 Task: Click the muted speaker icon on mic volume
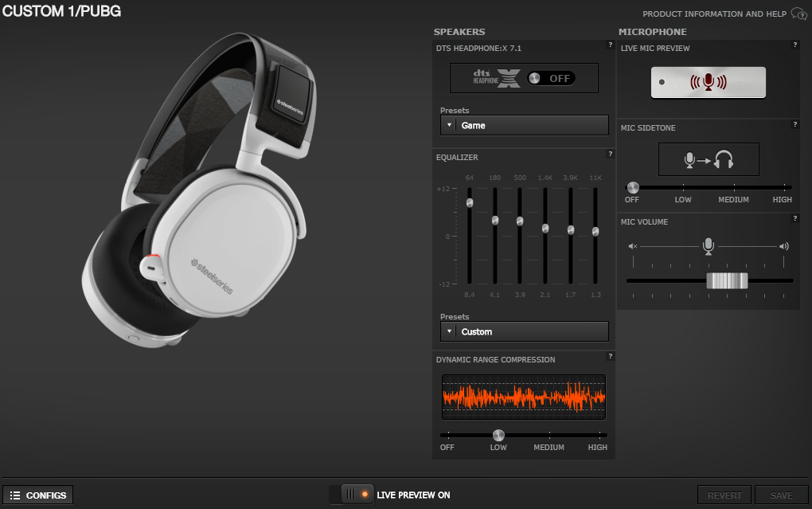coord(632,246)
